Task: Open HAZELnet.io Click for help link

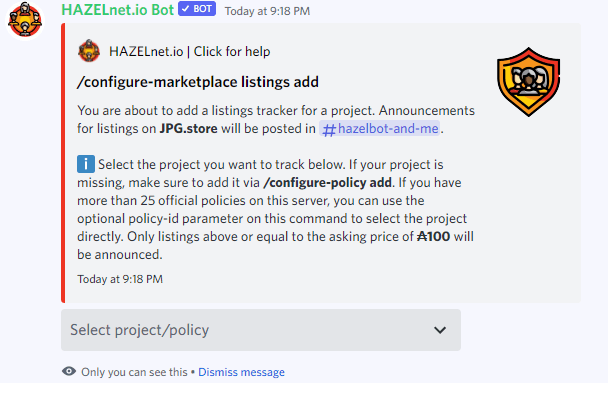Action: (189, 52)
